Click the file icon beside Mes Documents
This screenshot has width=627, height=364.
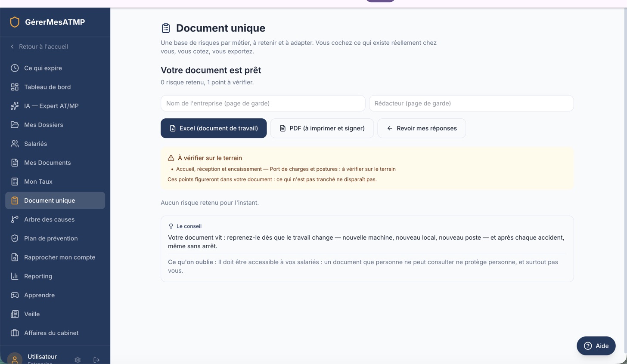point(15,163)
